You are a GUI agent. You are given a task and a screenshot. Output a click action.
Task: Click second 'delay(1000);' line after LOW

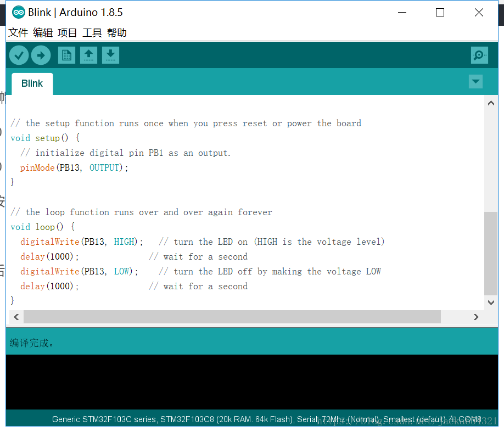pos(49,286)
